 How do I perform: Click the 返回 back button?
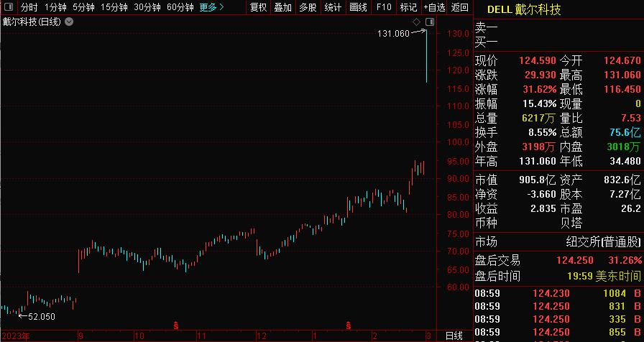click(x=459, y=7)
